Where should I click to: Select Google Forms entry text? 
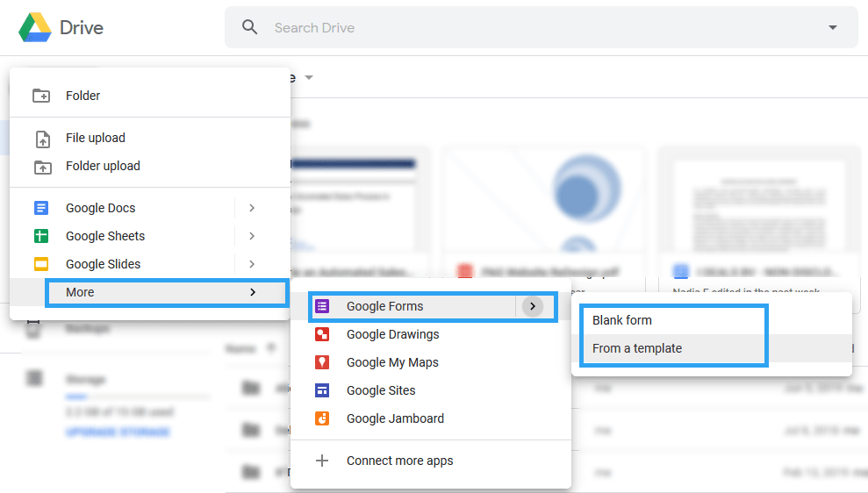(384, 306)
